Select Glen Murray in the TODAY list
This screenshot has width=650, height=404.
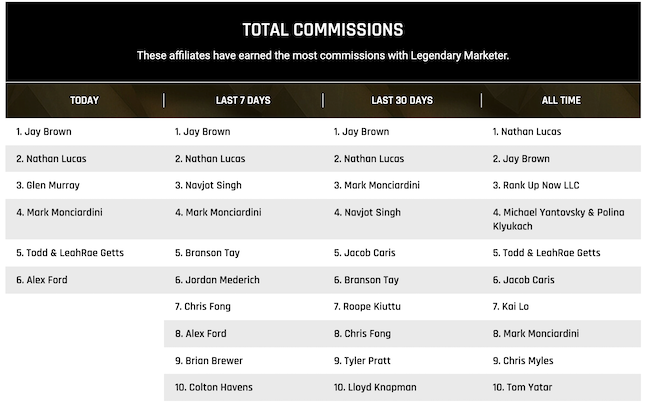(x=48, y=185)
